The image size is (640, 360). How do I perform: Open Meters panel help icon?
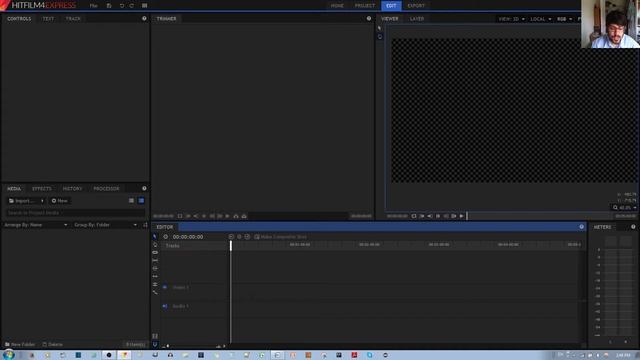(633, 227)
